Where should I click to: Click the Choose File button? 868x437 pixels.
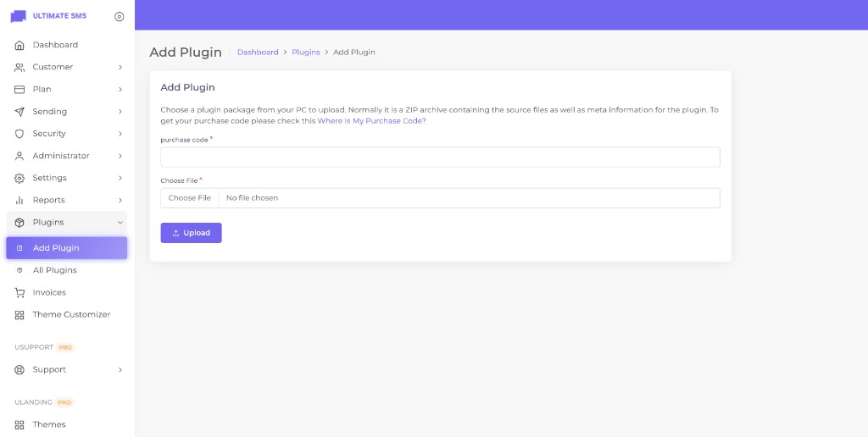(x=190, y=198)
